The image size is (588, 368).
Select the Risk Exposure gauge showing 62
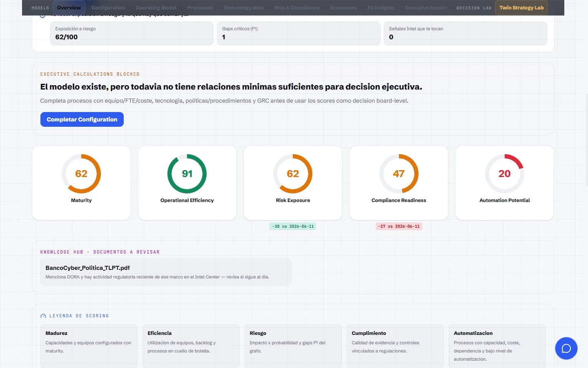tap(293, 174)
